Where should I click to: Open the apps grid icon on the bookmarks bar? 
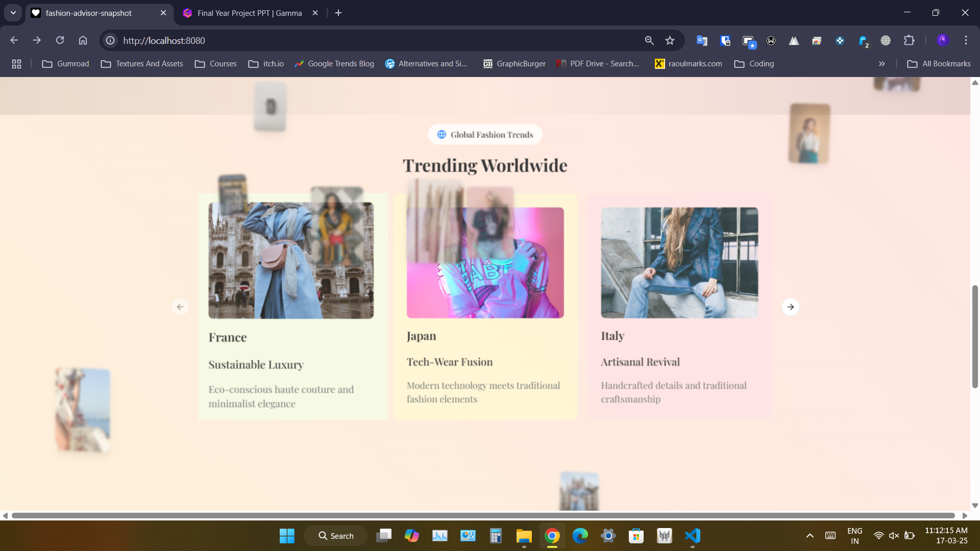16,64
